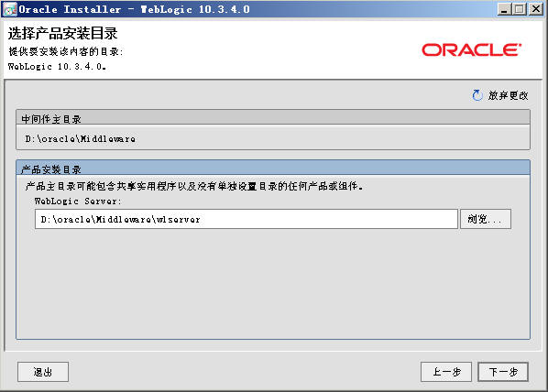Click the 上一步 previous button
Screen dimensions: 548x392
(446, 372)
